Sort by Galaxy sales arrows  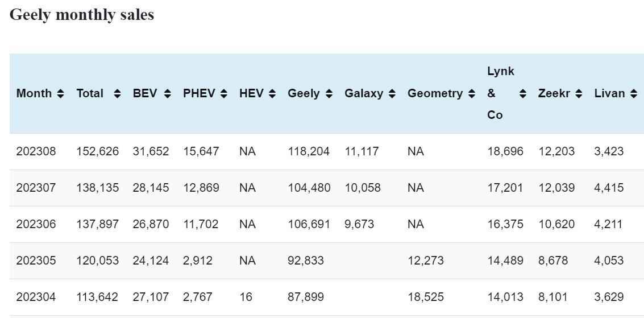click(x=392, y=93)
